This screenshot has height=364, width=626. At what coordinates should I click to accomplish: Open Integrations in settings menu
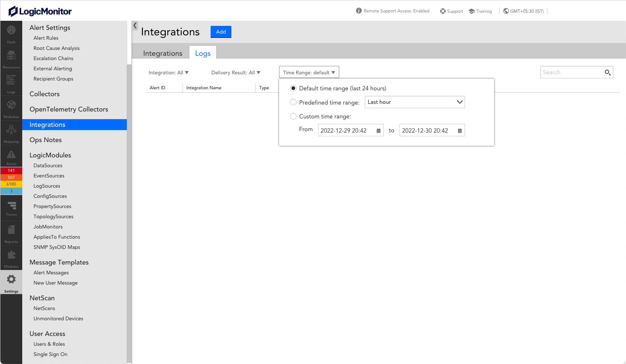click(x=74, y=125)
